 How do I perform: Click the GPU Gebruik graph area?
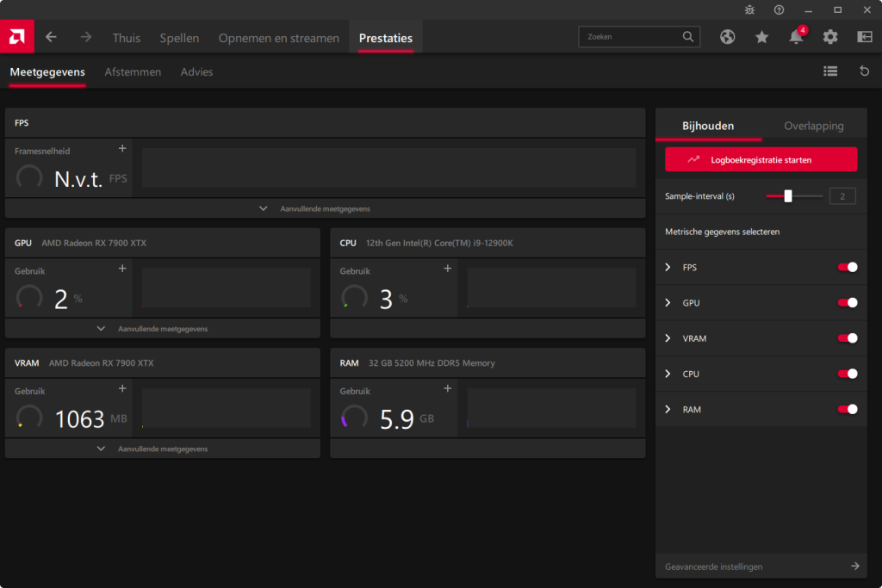click(x=227, y=288)
